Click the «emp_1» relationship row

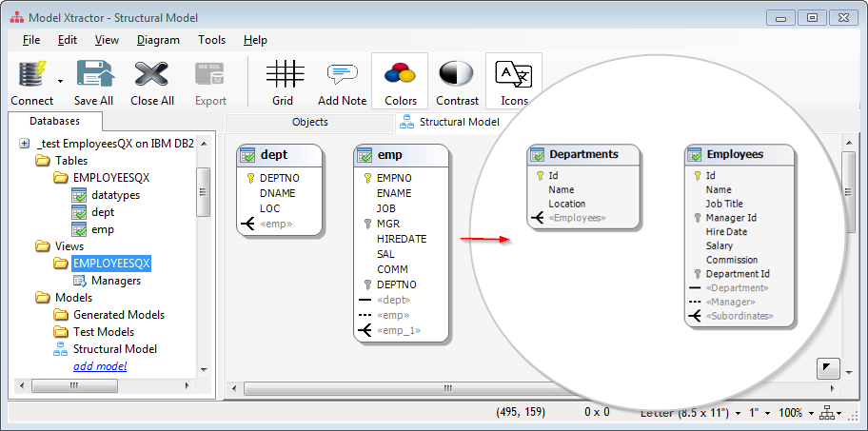coord(399,330)
